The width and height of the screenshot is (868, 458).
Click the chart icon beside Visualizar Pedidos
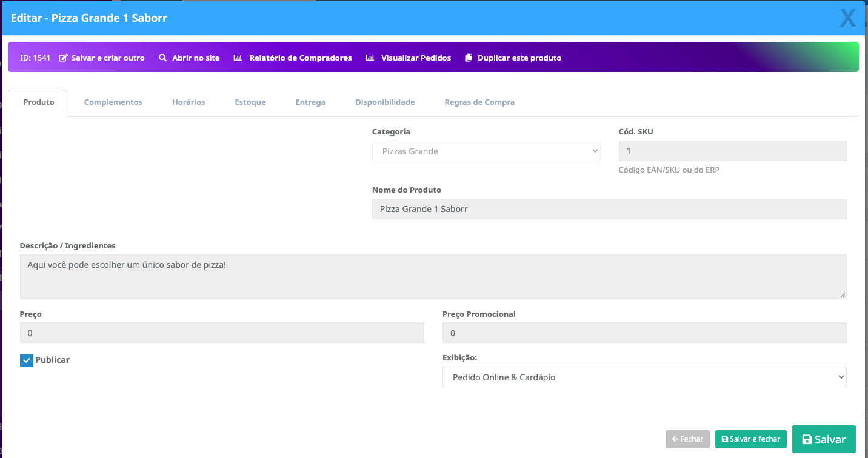pos(370,58)
